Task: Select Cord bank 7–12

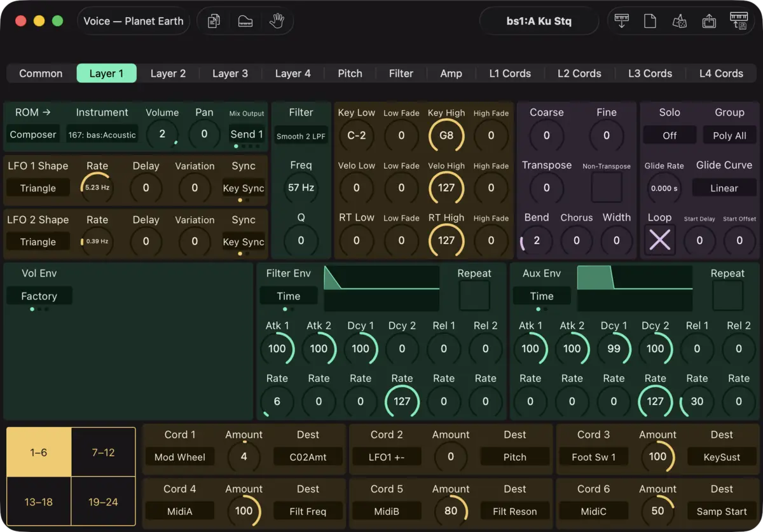Action: (x=103, y=453)
